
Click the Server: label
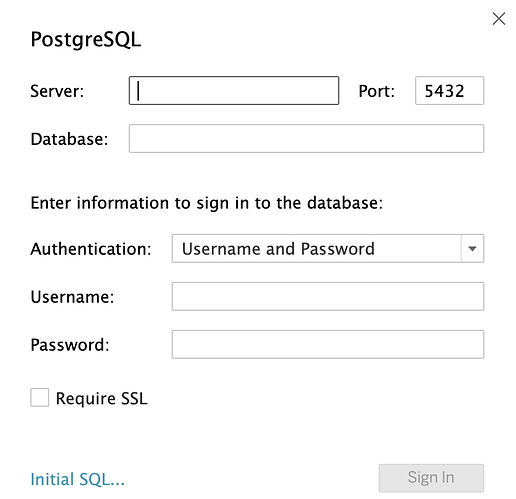tap(57, 91)
